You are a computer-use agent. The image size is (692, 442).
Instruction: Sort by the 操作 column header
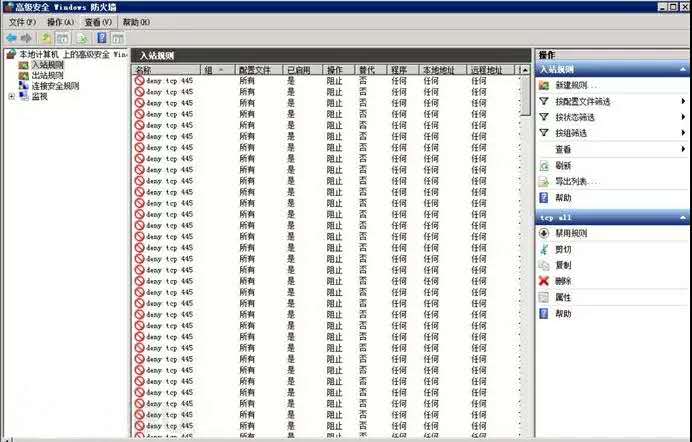click(x=338, y=70)
